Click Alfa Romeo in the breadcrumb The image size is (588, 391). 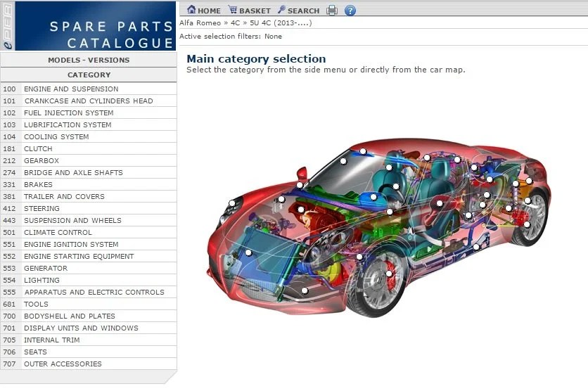click(200, 23)
